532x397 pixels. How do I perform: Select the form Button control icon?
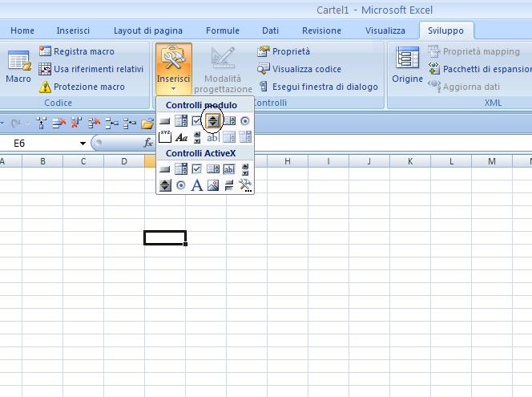coord(164,121)
